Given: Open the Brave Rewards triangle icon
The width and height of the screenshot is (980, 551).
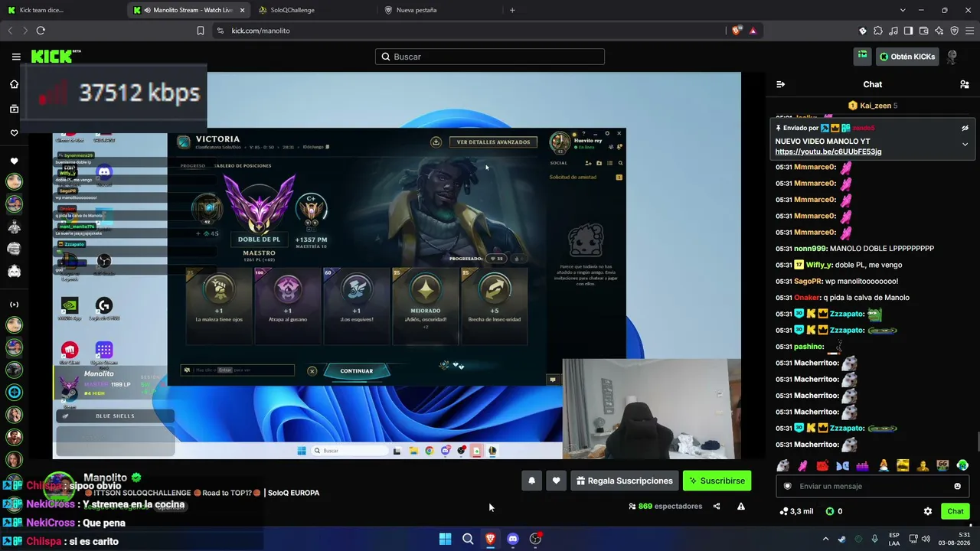Looking at the screenshot, I should [753, 31].
